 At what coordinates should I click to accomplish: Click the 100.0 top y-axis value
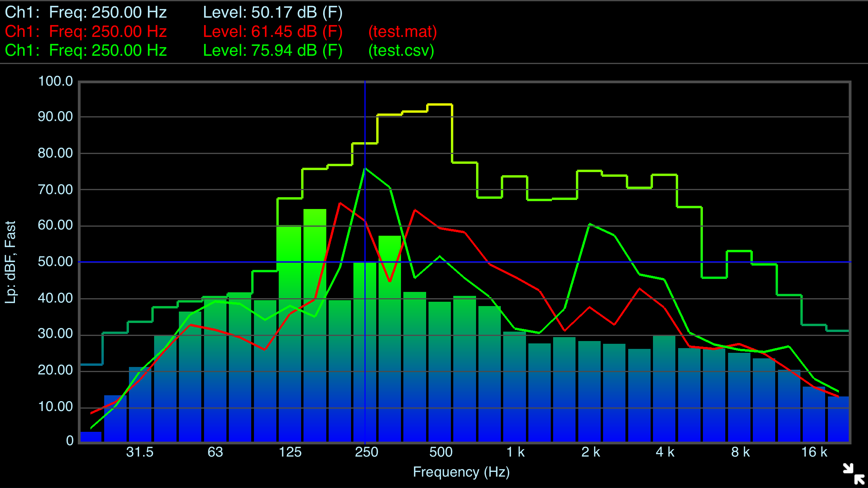55,81
